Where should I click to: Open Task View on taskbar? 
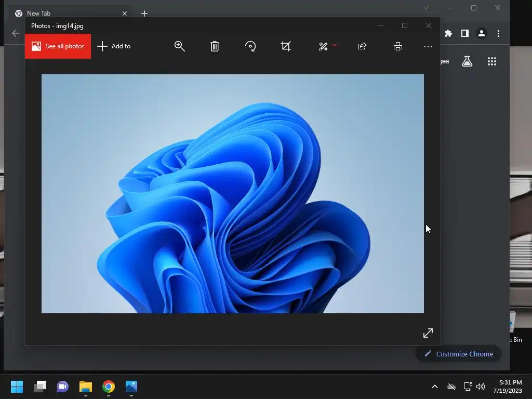pos(39,387)
